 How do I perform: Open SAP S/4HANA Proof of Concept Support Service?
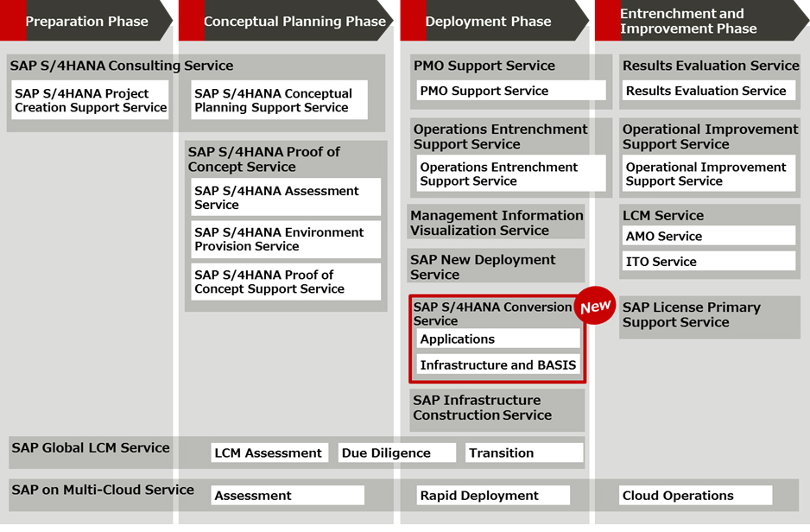click(x=285, y=282)
